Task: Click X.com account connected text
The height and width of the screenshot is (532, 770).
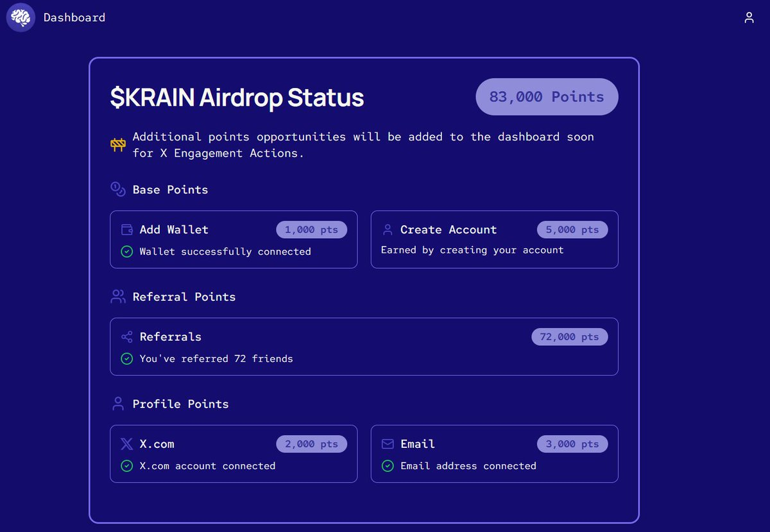Action: click(x=207, y=466)
